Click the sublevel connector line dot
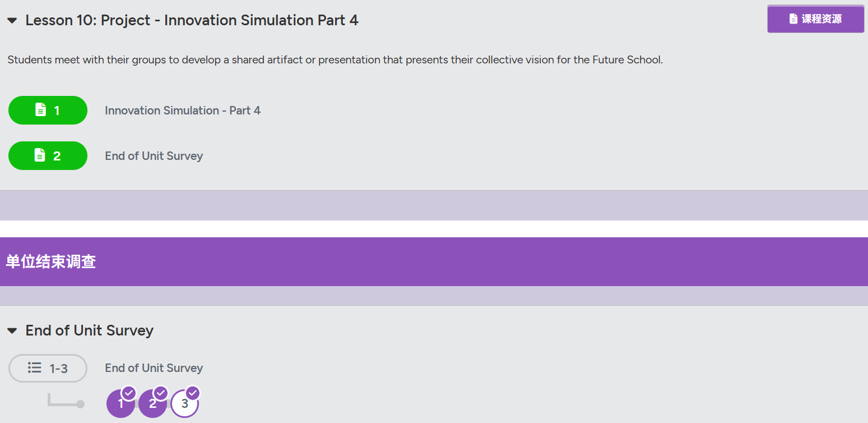 point(80,404)
